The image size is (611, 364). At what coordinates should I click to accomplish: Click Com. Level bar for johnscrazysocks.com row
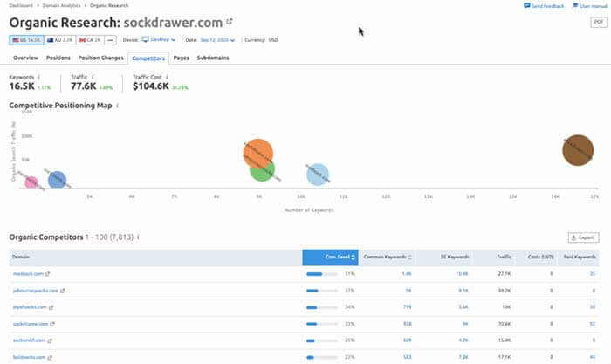[322, 291]
